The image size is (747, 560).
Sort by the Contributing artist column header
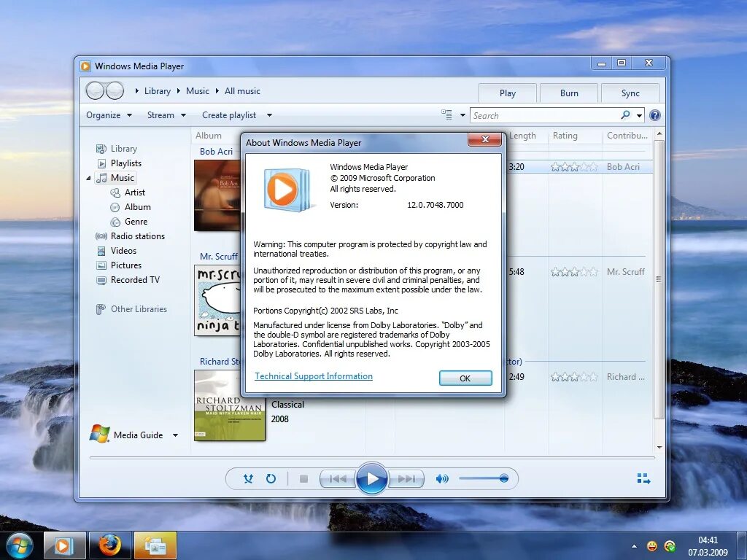coord(627,135)
